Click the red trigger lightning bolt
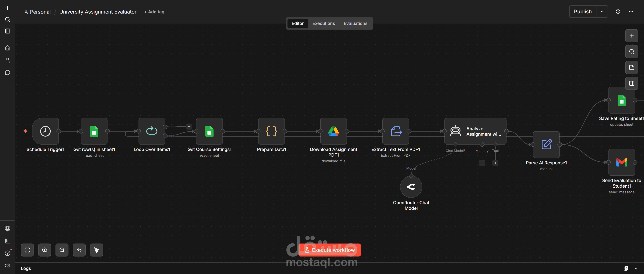Viewport: 644px width, 274px height. (26, 131)
